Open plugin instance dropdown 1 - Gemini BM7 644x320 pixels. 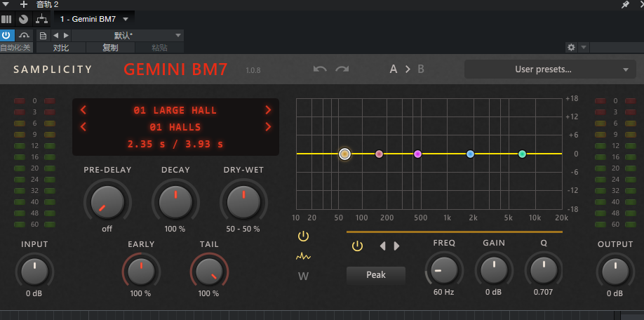(94, 19)
